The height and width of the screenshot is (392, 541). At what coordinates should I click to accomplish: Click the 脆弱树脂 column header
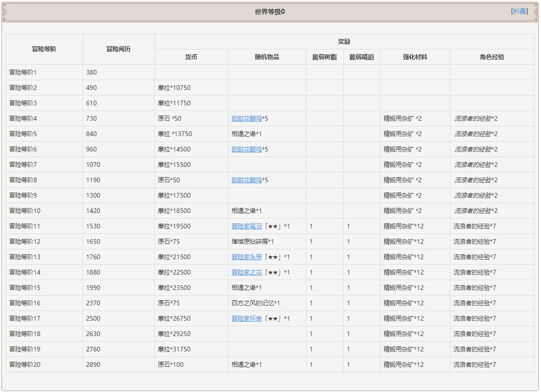(x=324, y=57)
